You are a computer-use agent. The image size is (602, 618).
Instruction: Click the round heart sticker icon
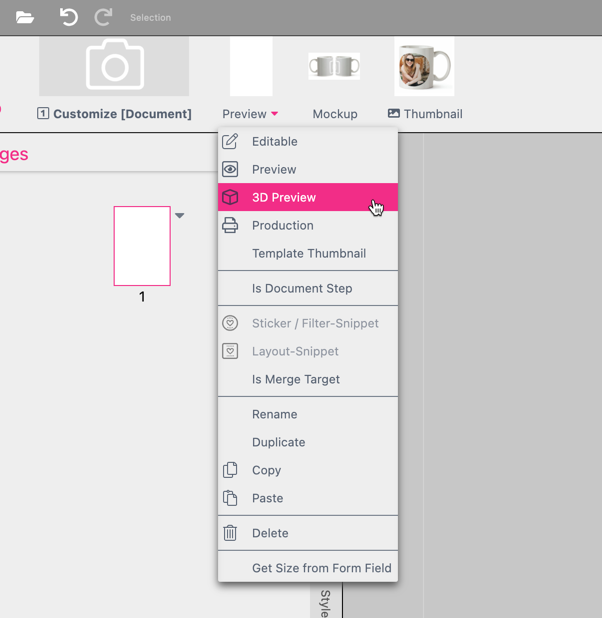point(230,323)
